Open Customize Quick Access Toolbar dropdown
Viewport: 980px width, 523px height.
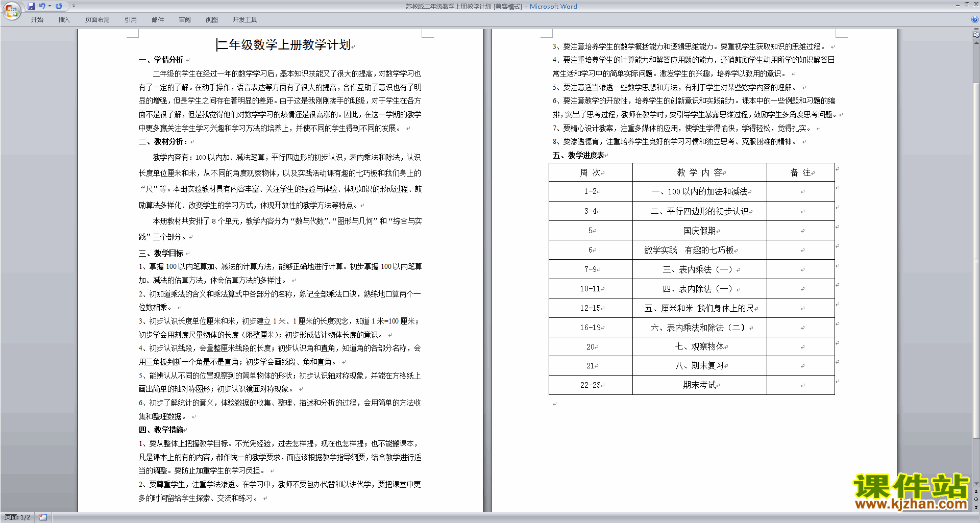pyautogui.click(x=73, y=6)
